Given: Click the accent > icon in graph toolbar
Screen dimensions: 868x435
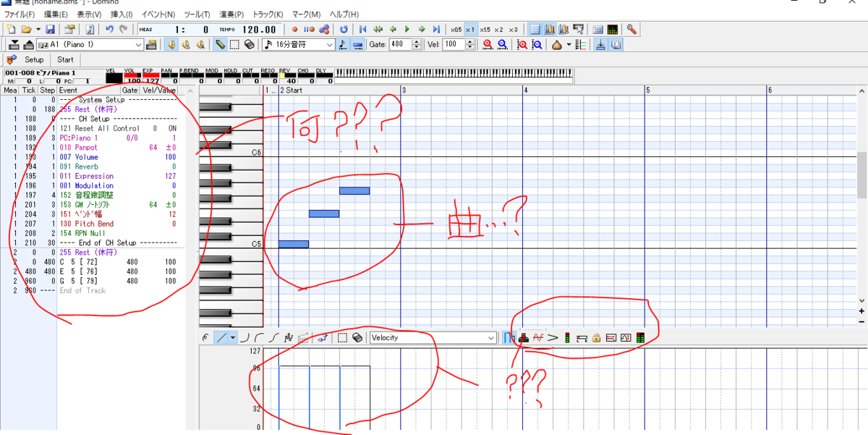Looking at the screenshot, I should pyautogui.click(x=553, y=337).
